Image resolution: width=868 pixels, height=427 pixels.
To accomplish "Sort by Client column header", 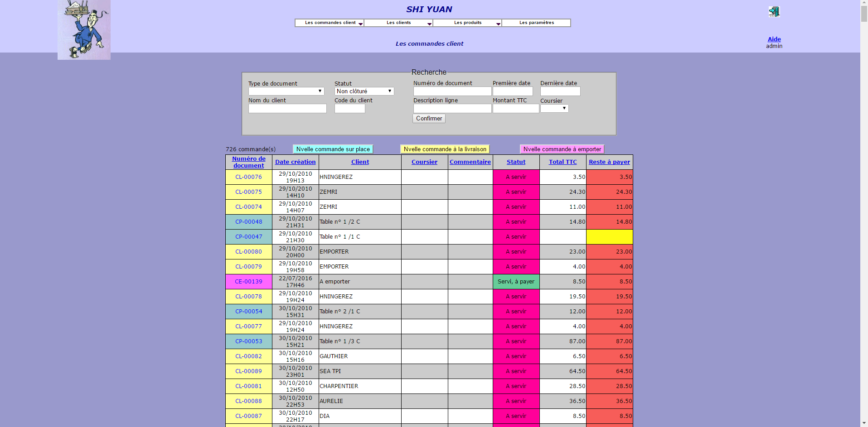I will 360,162.
